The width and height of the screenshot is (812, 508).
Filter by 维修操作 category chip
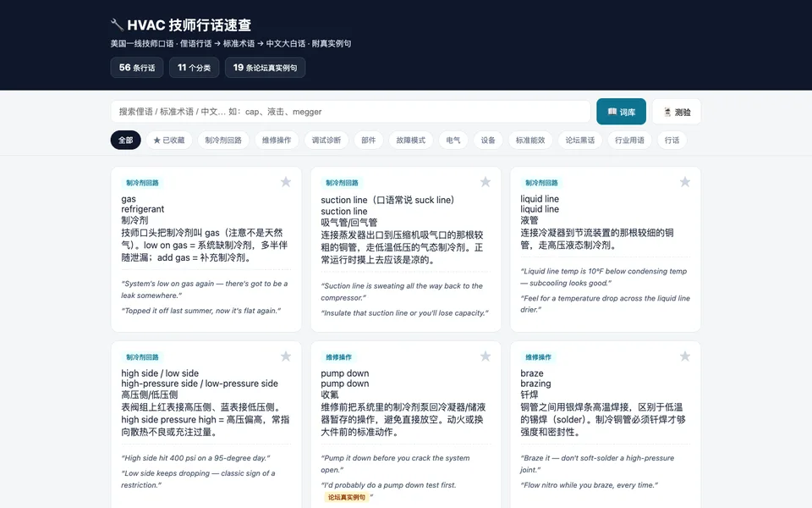click(x=277, y=140)
